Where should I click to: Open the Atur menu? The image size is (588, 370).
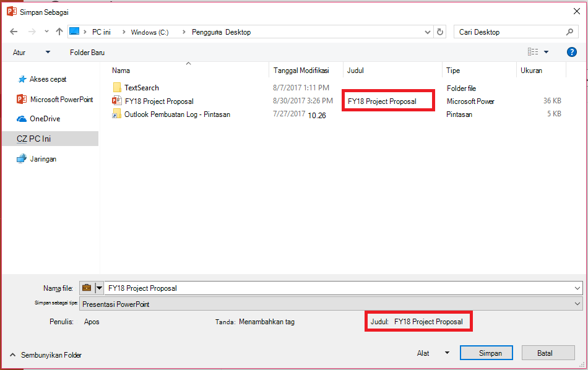32,53
